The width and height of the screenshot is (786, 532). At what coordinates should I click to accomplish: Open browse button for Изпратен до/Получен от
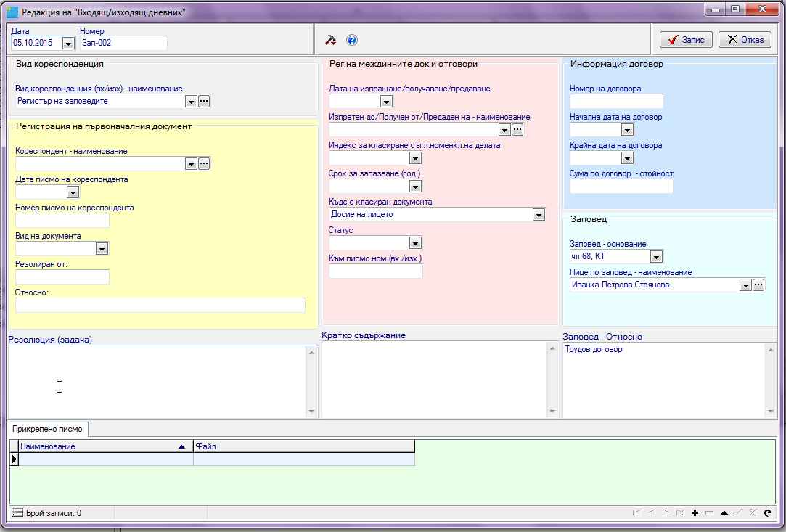[x=517, y=130]
